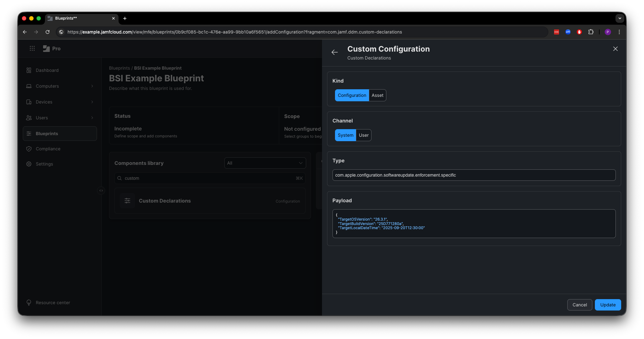The width and height of the screenshot is (644, 339).
Task: Keep Channel on System
Action: point(345,135)
